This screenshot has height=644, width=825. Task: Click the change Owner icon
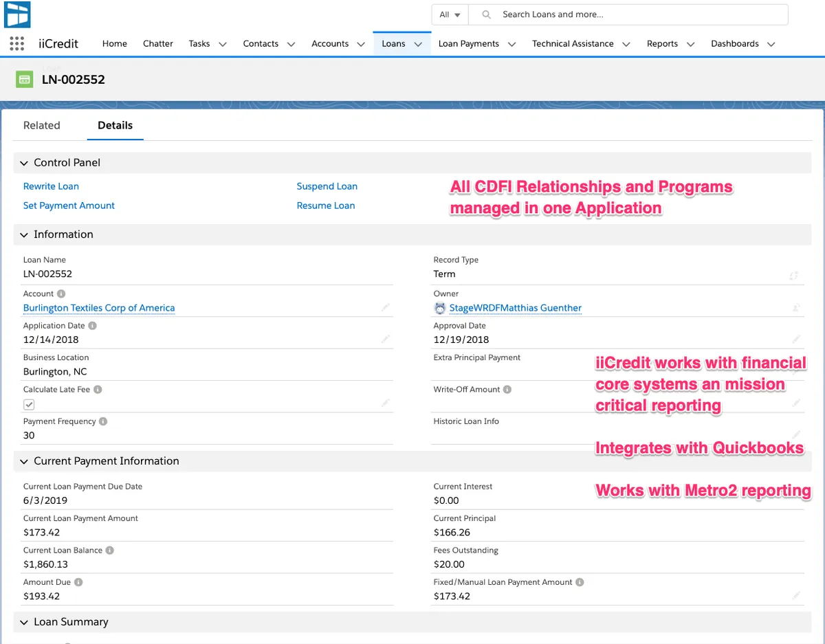pyautogui.click(x=795, y=307)
